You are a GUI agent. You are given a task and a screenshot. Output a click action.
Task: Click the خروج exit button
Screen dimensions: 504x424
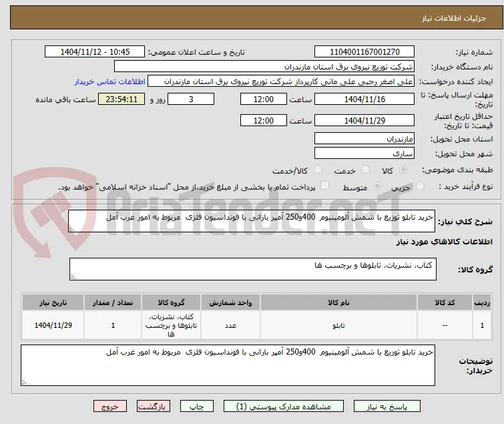(110, 407)
